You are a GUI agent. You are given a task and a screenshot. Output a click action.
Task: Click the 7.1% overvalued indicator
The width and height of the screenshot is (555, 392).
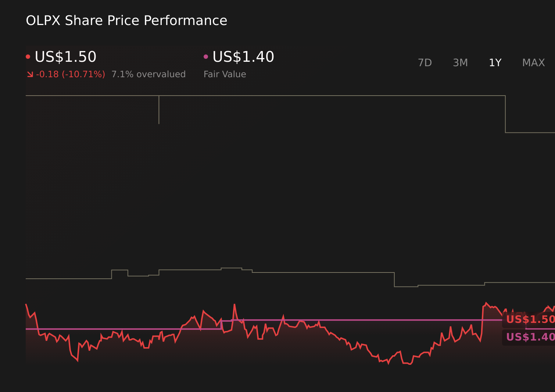pyautogui.click(x=148, y=74)
